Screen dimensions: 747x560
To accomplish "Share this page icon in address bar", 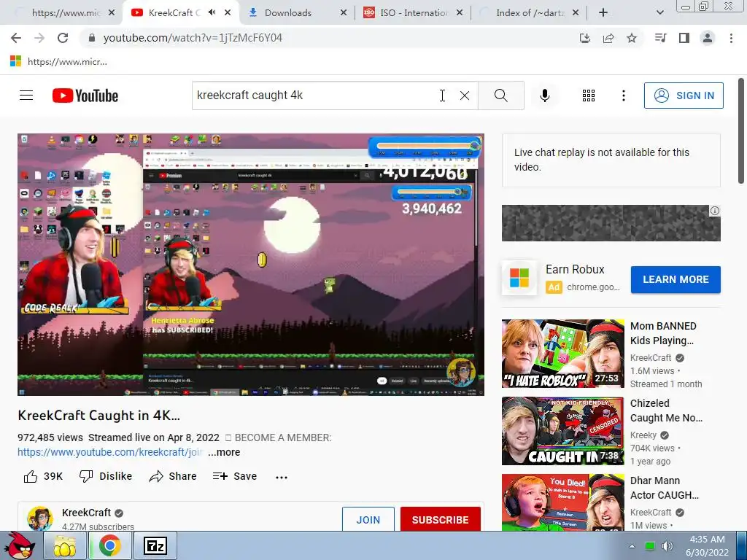I will click(608, 38).
